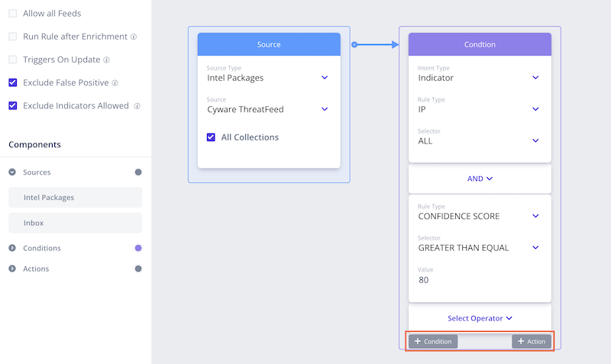Click the gray dot beside Actions
The image size is (611, 364).
(x=138, y=269)
